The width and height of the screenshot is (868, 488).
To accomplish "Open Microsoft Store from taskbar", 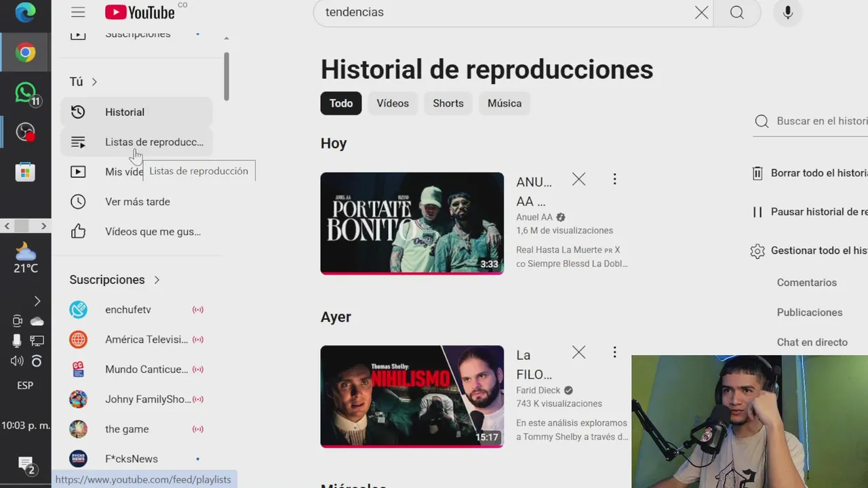I will (x=25, y=171).
